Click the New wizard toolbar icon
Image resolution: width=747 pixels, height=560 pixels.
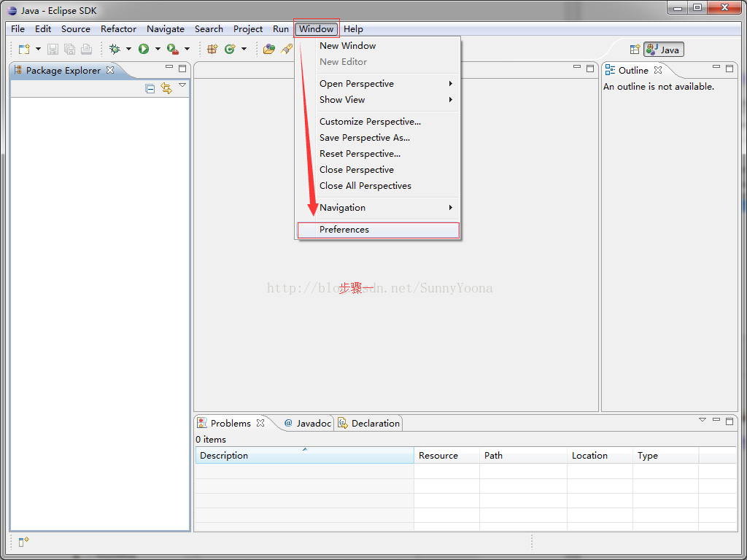pyautogui.click(x=24, y=49)
